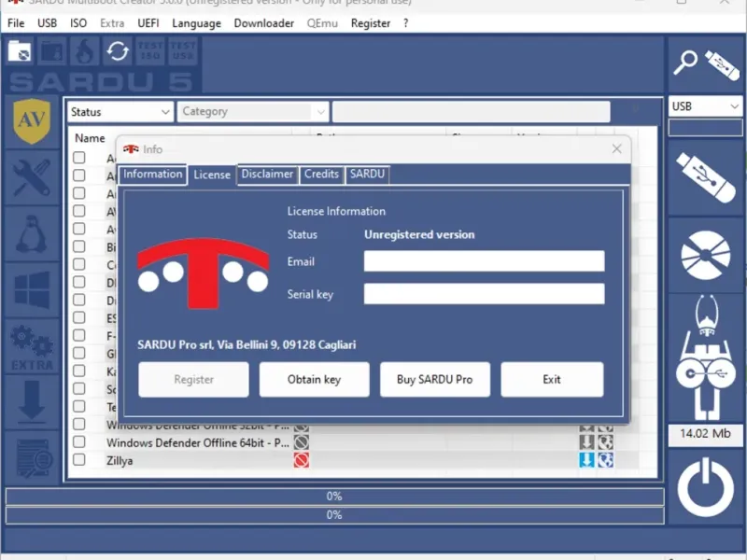Viewport: 747px width, 560px height.
Task: Open the File menu
Action: point(16,22)
